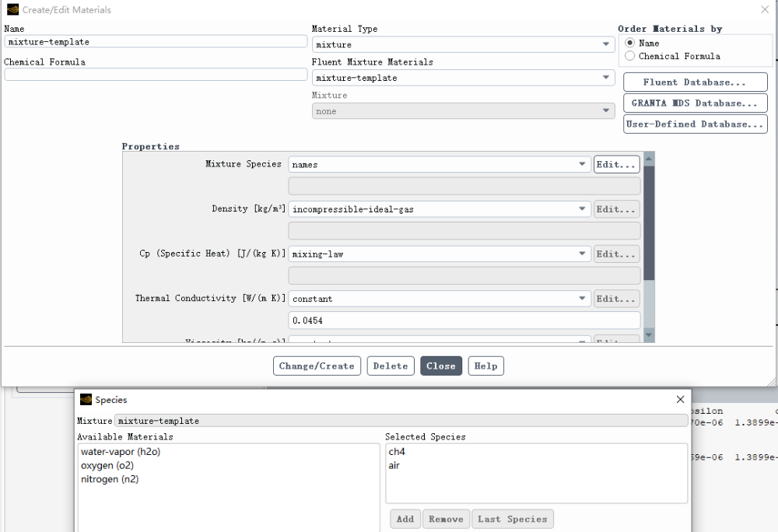Click the Change/Create button

[317, 366]
